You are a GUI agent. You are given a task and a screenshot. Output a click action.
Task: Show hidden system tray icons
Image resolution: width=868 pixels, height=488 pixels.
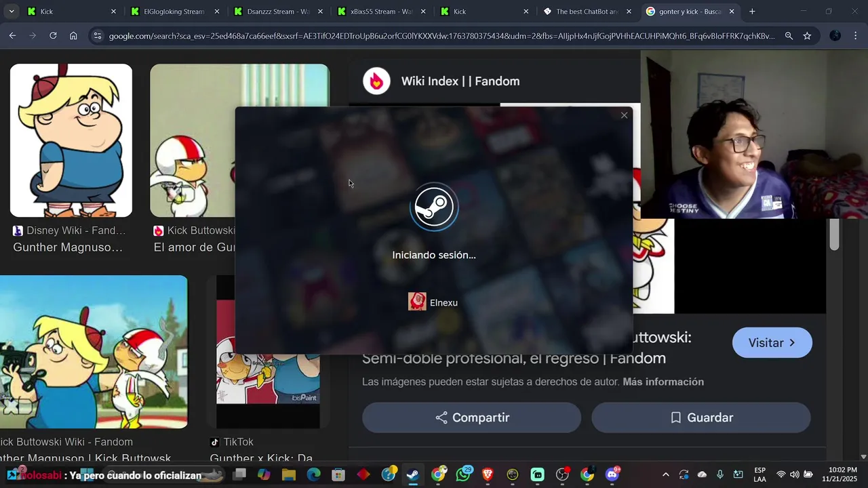pyautogui.click(x=665, y=474)
